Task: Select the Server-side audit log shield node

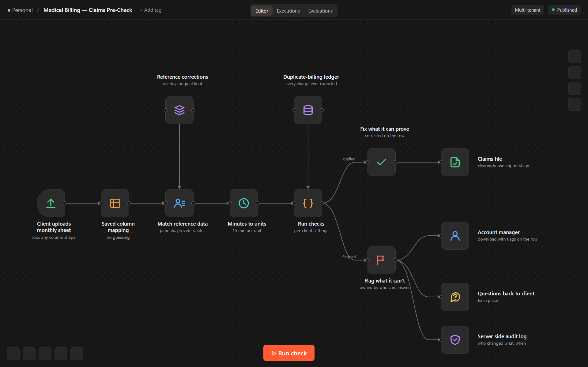Action: click(455, 340)
